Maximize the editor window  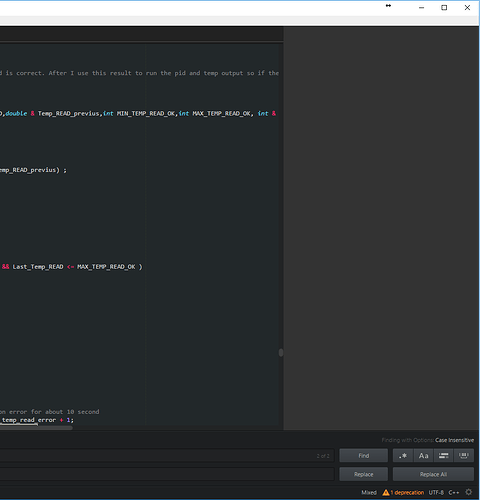[444, 7]
